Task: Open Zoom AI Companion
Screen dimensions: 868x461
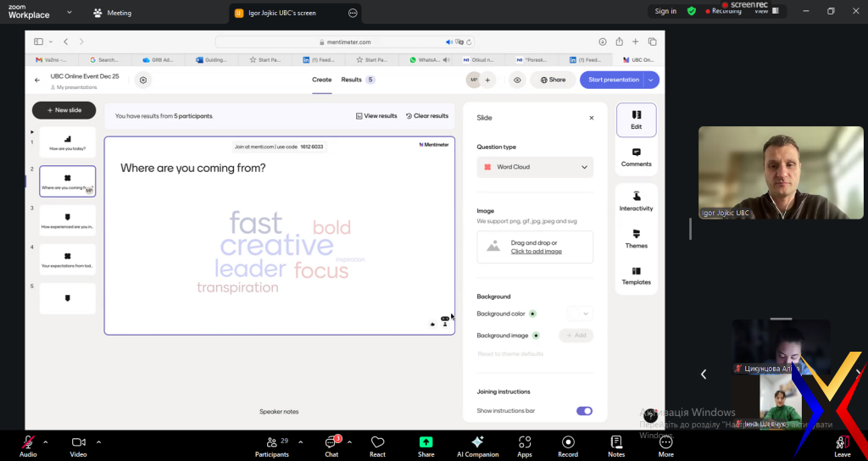Action: [x=477, y=446]
